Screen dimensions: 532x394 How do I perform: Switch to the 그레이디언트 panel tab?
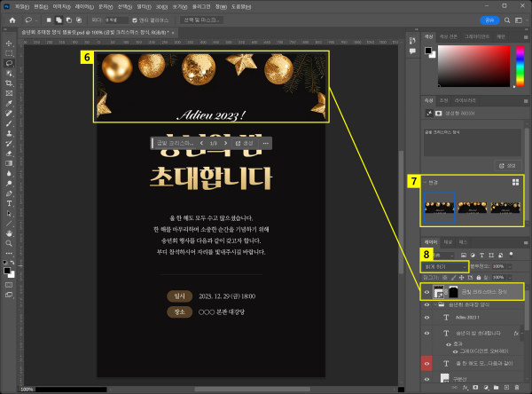click(478, 35)
